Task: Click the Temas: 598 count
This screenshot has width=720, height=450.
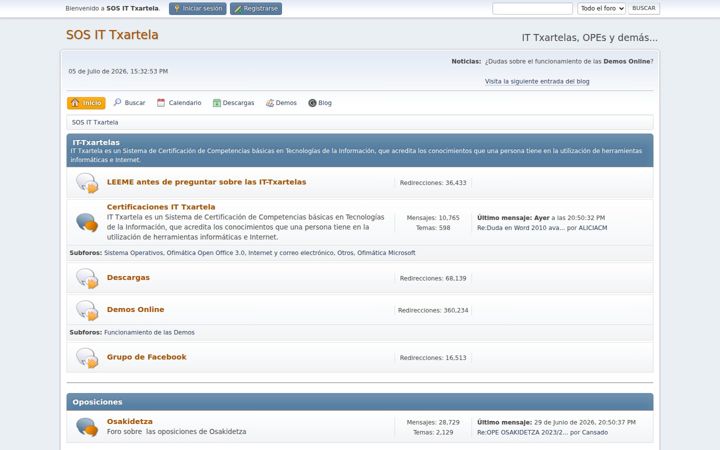Action: click(x=433, y=228)
